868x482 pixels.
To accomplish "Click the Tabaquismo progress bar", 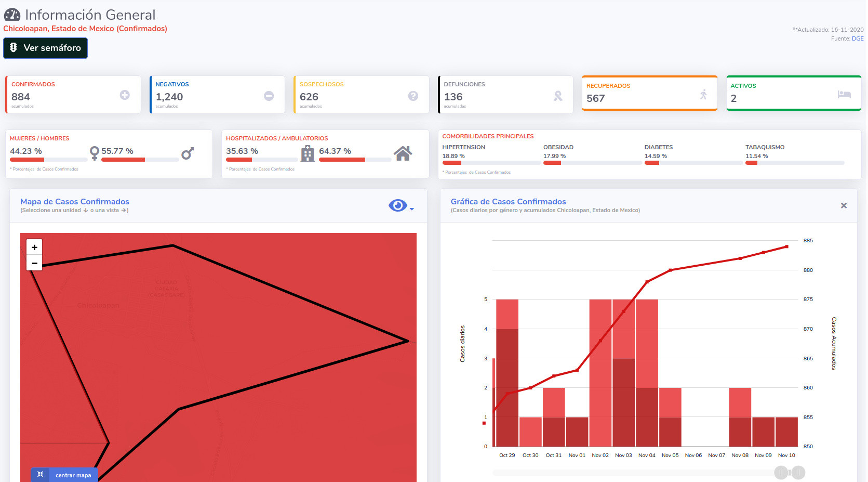I will coord(795,163).
